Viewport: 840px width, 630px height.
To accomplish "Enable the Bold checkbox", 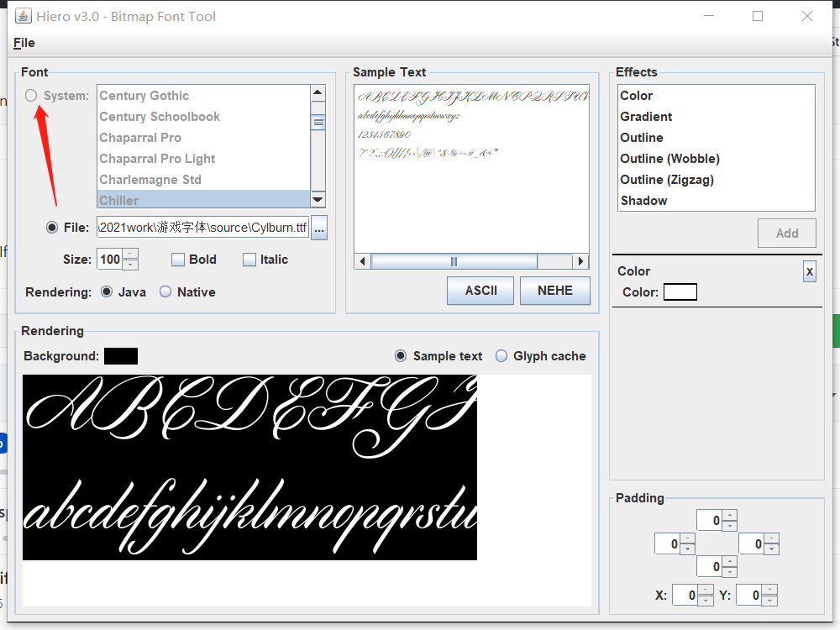I will (179, 260).
